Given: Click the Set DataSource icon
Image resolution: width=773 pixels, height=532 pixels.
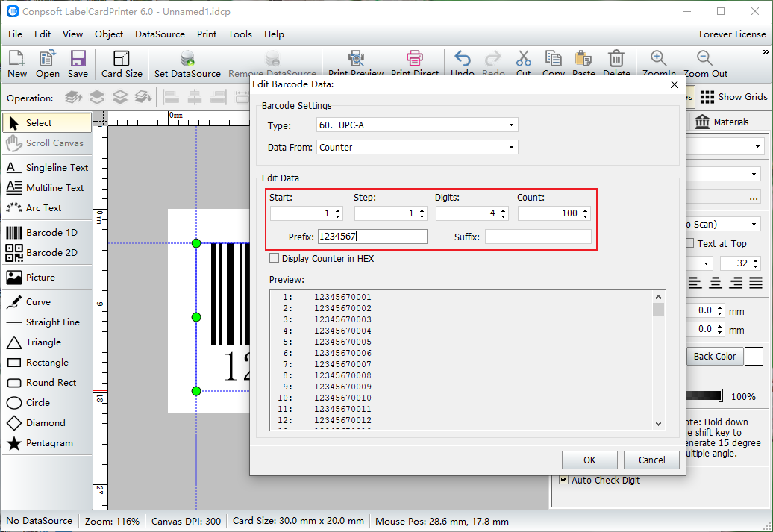Looking at the screenshot, I should 187,59.
